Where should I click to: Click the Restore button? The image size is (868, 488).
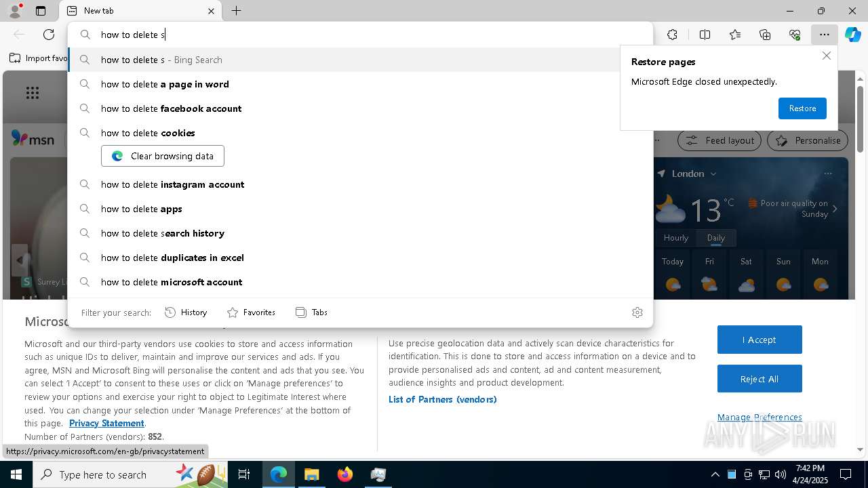pos(802,108)
